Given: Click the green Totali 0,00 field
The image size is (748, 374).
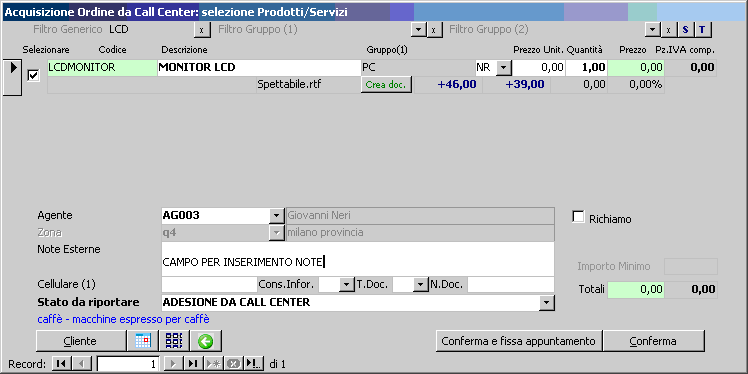Looking at the screenshot, I should click(x=635, y=289).
